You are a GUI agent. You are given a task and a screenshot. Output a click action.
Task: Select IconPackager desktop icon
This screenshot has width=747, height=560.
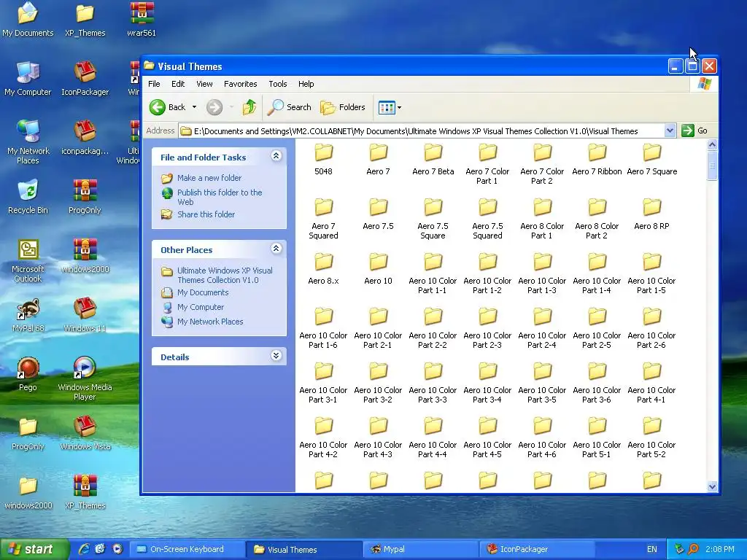coord(85,79)
